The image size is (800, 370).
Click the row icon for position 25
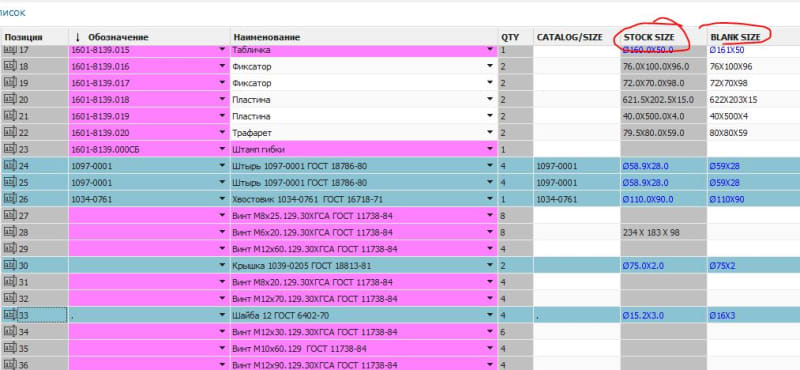pyautogui.click(x=10, y=182)
